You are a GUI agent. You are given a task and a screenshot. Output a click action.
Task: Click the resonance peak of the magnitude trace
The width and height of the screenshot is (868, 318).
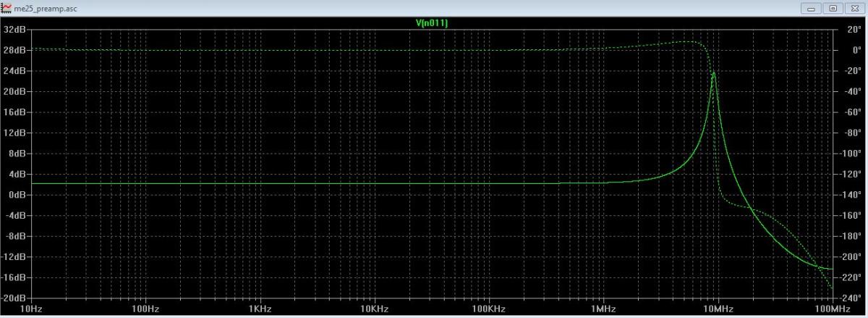[715, 73]
